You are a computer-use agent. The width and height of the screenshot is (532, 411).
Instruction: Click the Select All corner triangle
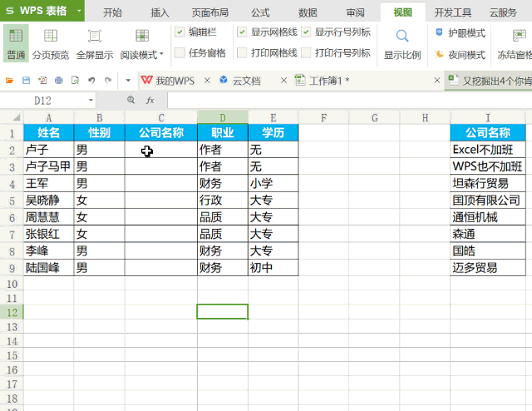tap(17, 118)
